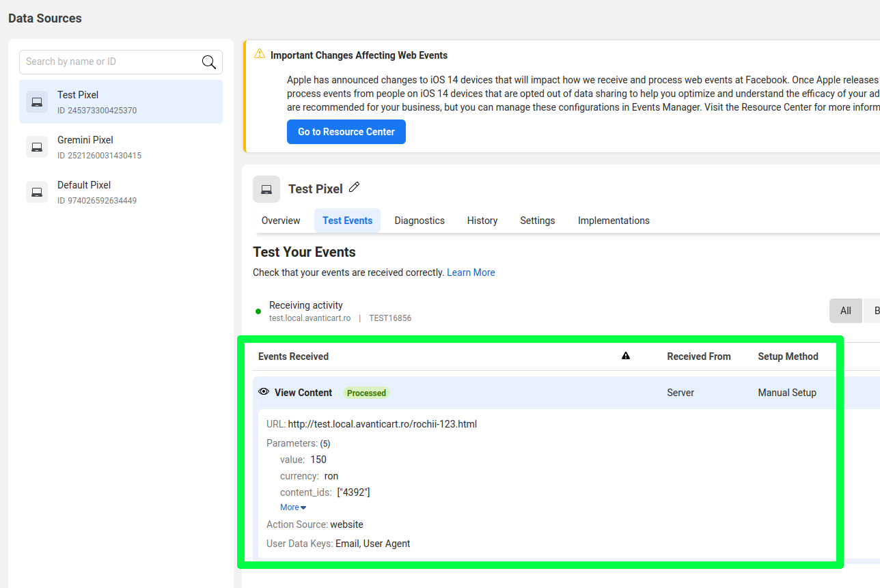Select the All filter toggle
The height and width of the screenshot is (588, 880).
click(x=846, y=311)
